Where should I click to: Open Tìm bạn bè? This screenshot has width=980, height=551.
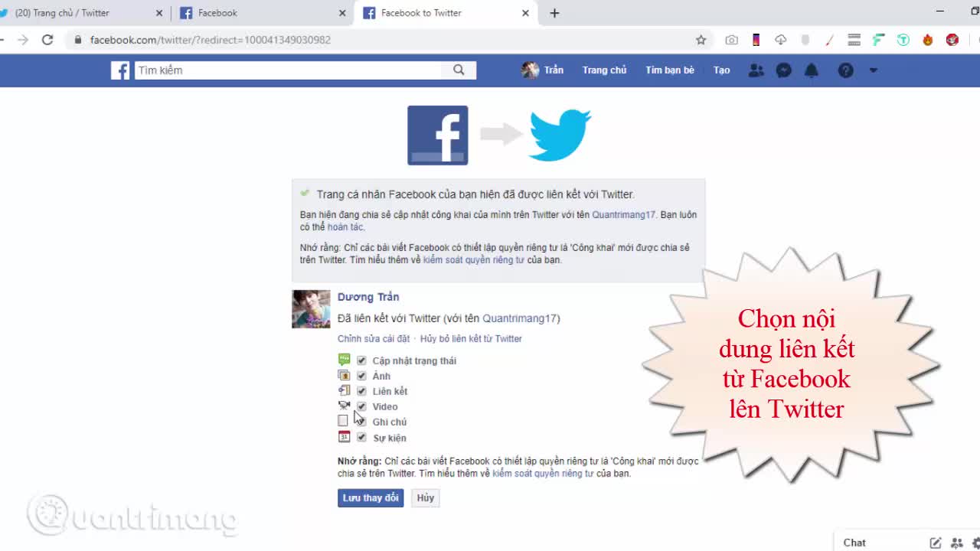670,70
